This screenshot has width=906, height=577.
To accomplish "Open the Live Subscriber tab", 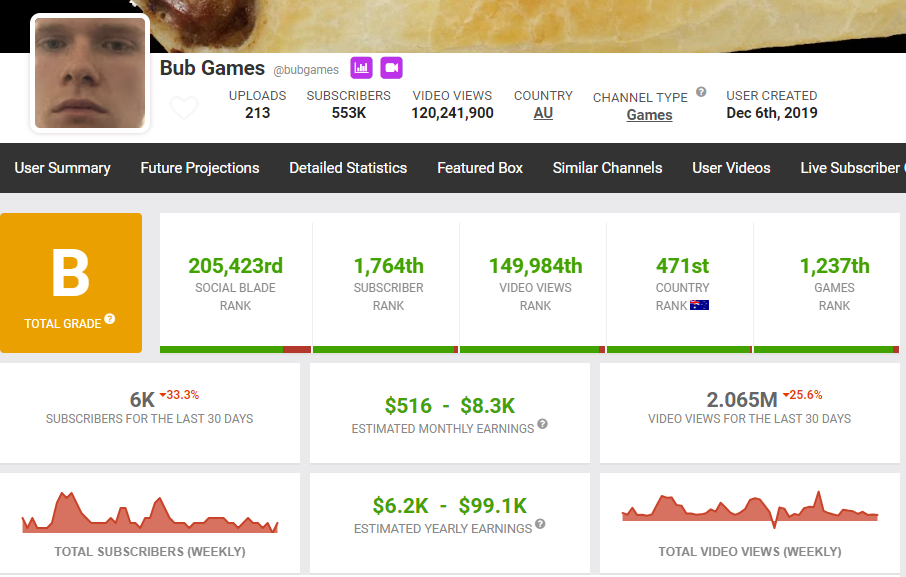I will [851, 168].
